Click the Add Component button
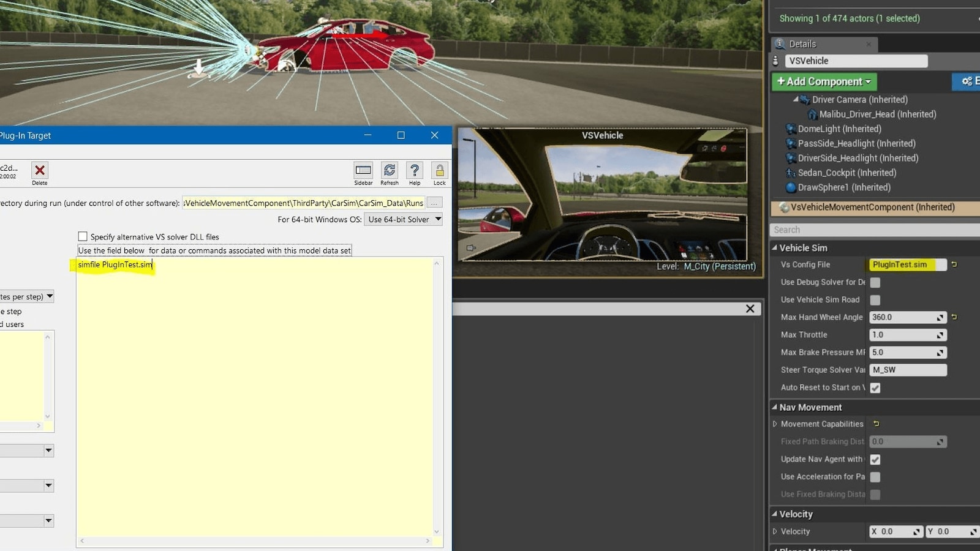The width and height of the screenshot is (980, 551). tap(824, 81)
